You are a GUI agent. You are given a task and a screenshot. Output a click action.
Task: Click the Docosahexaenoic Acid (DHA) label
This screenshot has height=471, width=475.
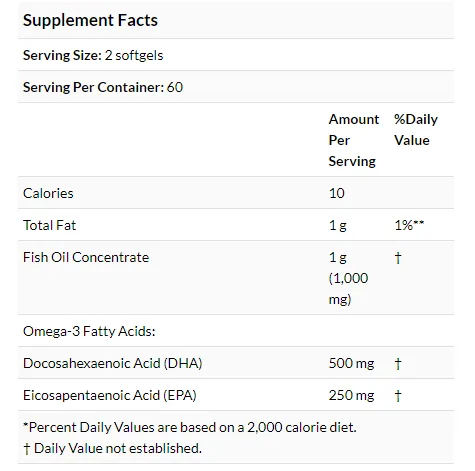(113, 363)
